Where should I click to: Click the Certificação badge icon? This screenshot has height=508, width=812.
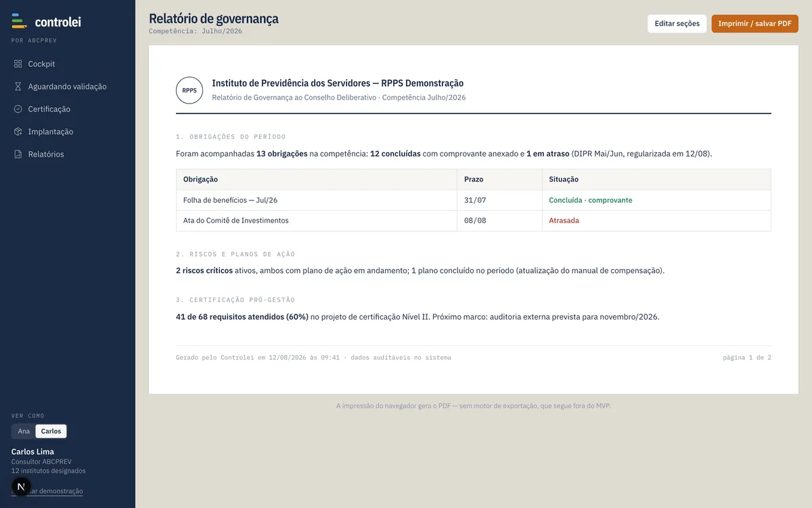click(x=18, y=109)
